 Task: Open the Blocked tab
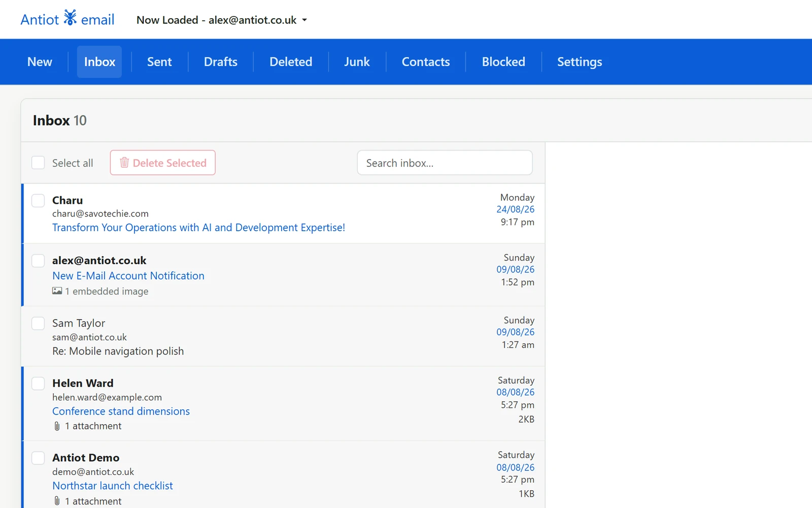tap(503, 61)
